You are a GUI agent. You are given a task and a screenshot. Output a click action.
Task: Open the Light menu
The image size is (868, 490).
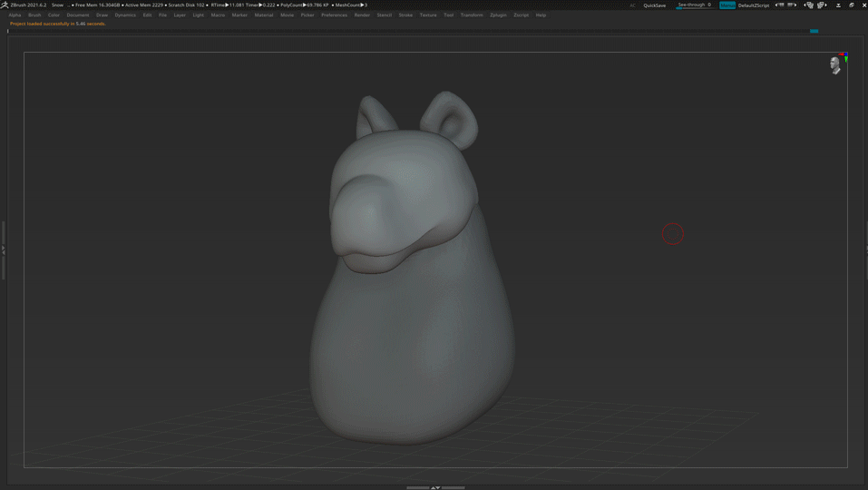pyautogui.click(x=198, y=15)
